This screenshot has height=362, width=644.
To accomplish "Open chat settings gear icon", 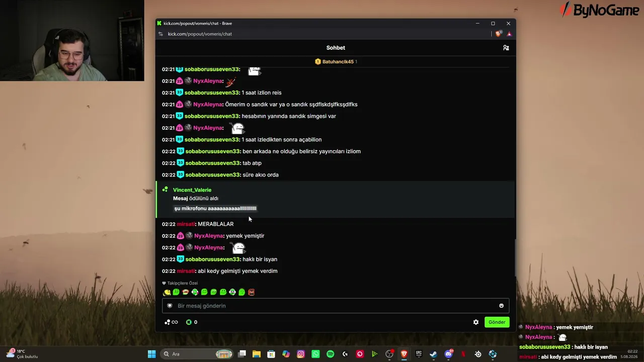I will coord(476,322).
